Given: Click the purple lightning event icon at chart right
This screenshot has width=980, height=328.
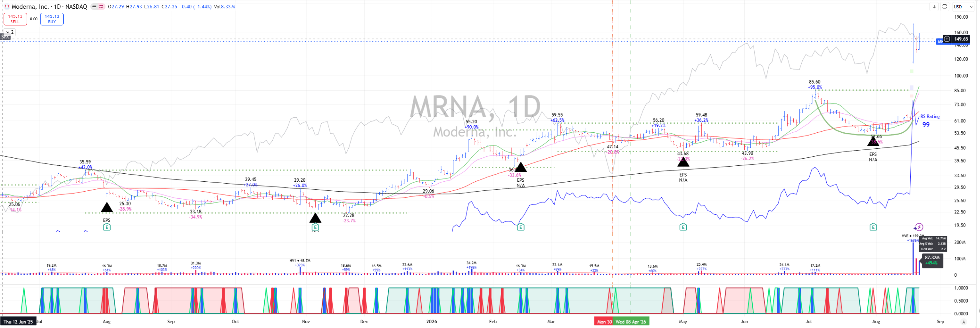Looking at the screenshot, I should (x=918, y=227).
